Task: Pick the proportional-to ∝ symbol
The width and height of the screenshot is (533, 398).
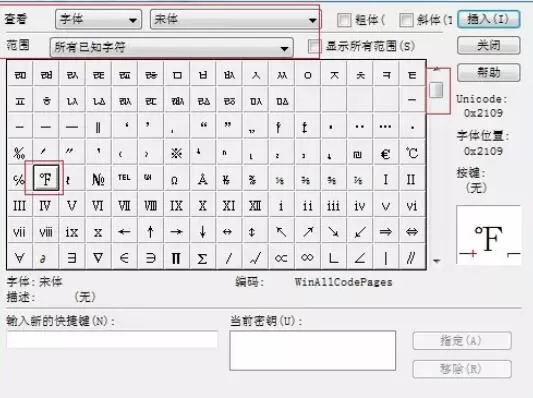Action: click(x=281, y=258)
